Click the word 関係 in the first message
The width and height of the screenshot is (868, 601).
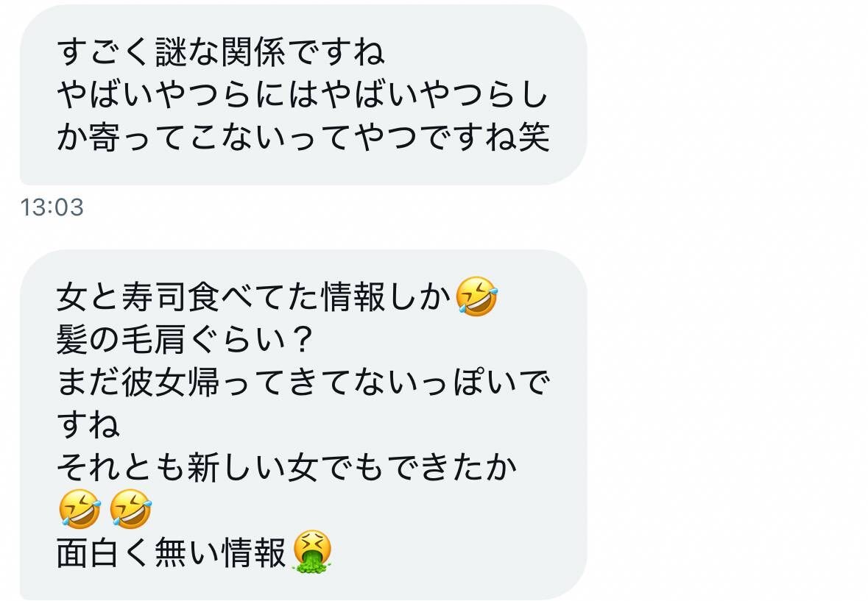pos(254,52)
